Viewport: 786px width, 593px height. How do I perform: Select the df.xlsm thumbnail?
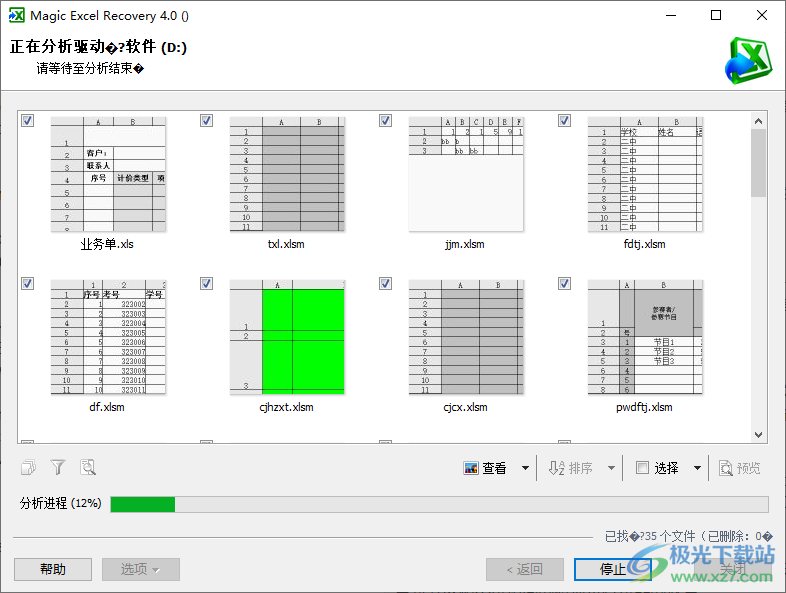(x=108, y=337)
